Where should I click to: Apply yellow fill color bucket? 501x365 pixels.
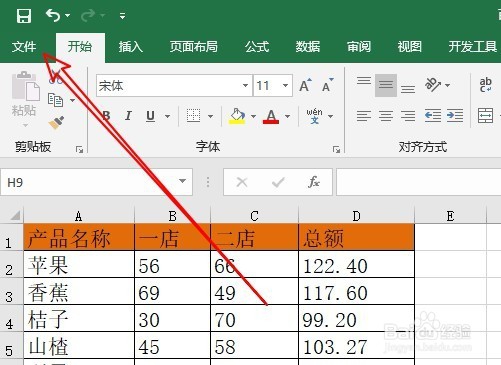[237, 116]
